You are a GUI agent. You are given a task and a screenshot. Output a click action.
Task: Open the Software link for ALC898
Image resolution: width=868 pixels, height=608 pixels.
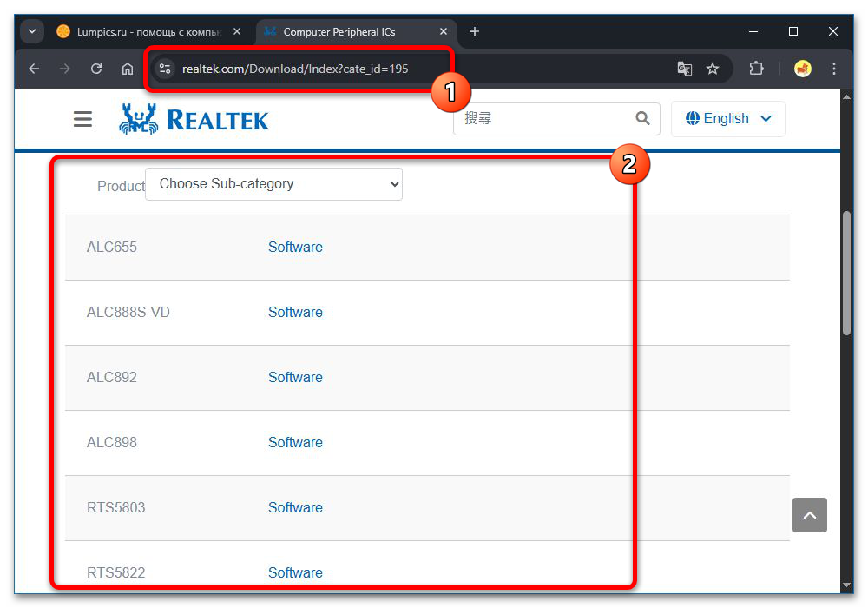295,442
